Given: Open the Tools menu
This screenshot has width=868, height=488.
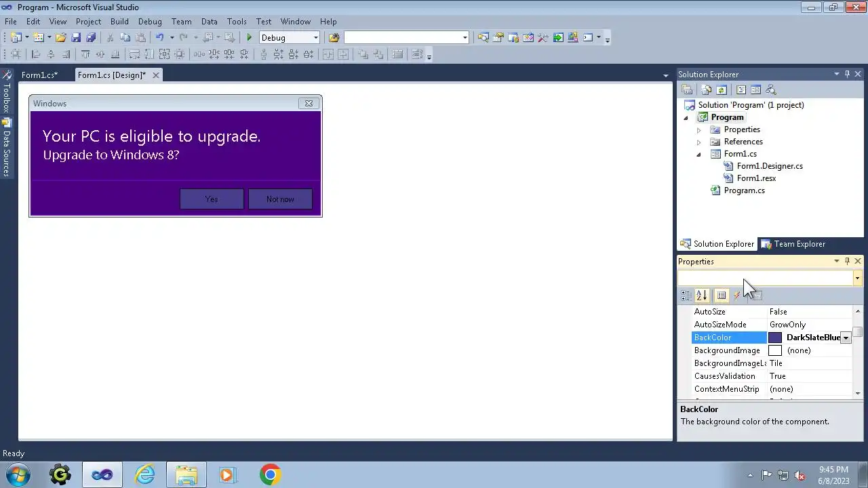Looking at the screenshot, I should coord(237,22).
